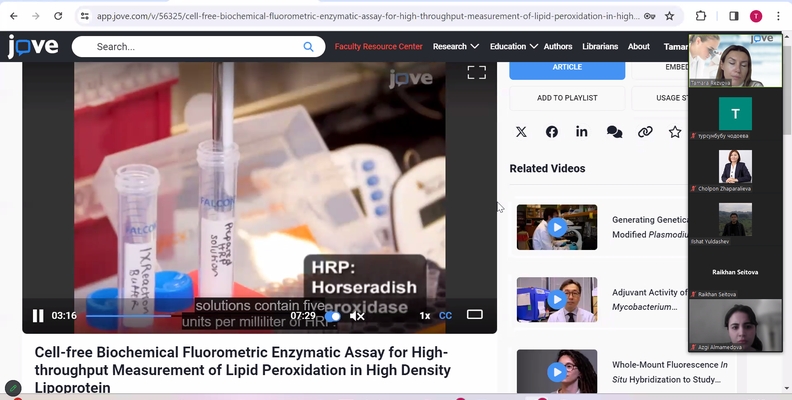Select Tamara Rezvova video tile
This screenshot has height=400, width=792.
[735, 61]
